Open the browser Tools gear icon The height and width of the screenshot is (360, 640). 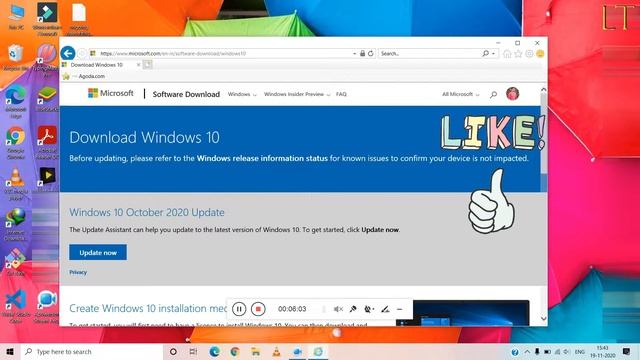pos(529,53)
